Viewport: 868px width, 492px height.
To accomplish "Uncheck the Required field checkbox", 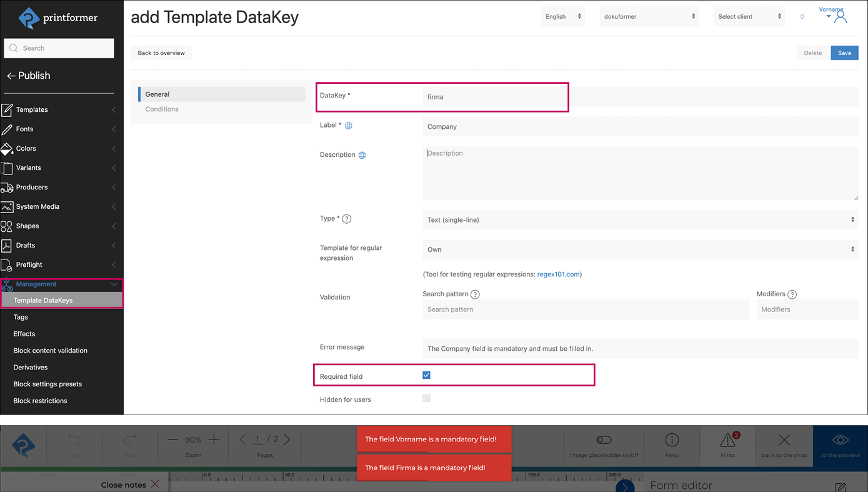I will [x=426, y=375].
